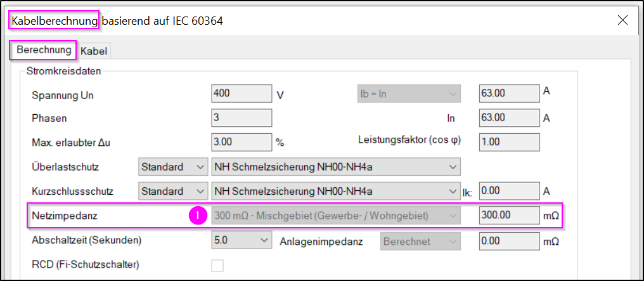
Task: Click the Abschaltzeit (Sekunden) label
Action: [x=87, y=241]
